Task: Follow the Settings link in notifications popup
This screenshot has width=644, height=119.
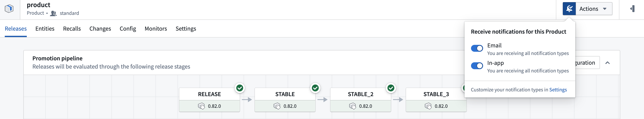Action: [558, 90]
